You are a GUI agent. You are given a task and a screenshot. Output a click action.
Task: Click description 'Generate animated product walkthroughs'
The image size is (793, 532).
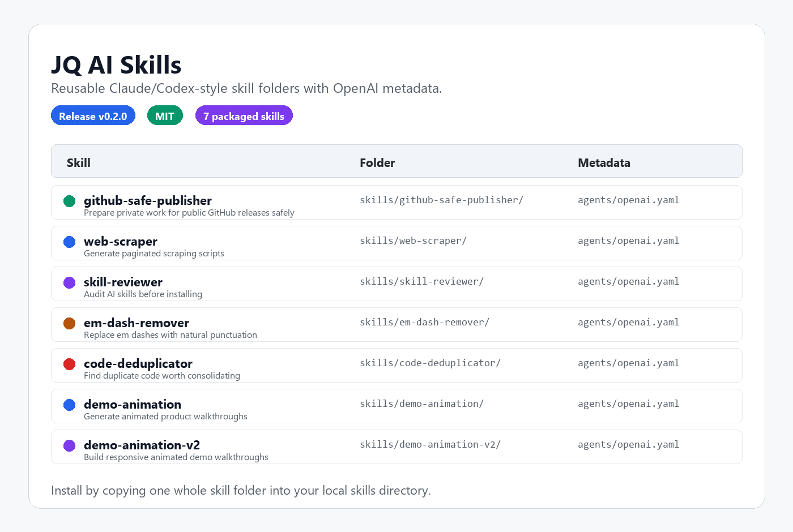pos(165,417)
